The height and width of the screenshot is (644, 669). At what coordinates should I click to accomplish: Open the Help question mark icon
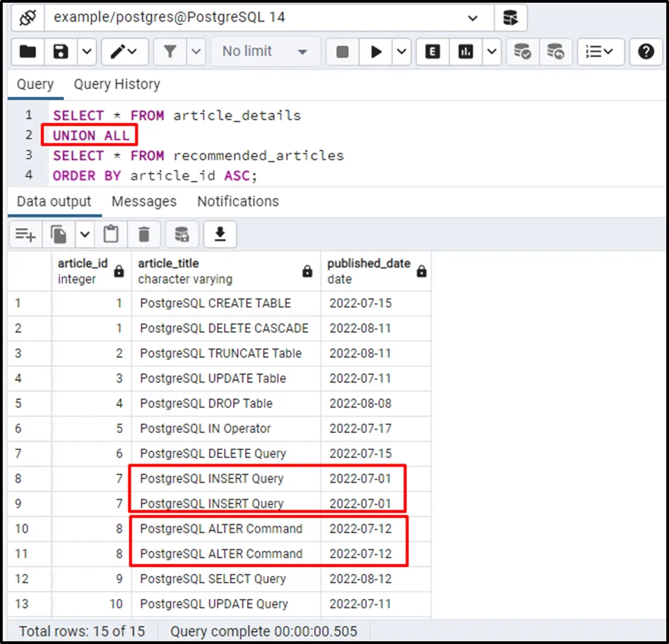646,52
